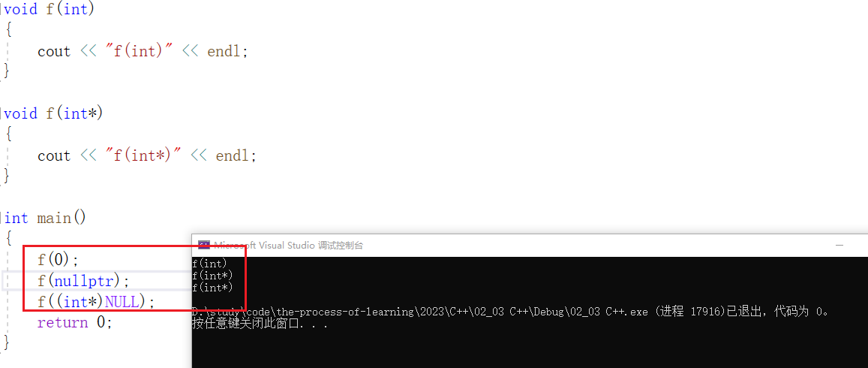Minimize the debug console window
The width and height of the screenshot is (868, 368).
[840, 245]
